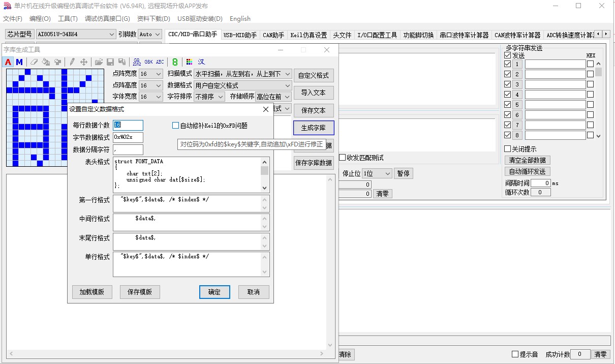This screenshot has height=364, width=615.
Task: Toggle the 发送 header checkbox in multi-string send
Action: (x=507, y=55)
